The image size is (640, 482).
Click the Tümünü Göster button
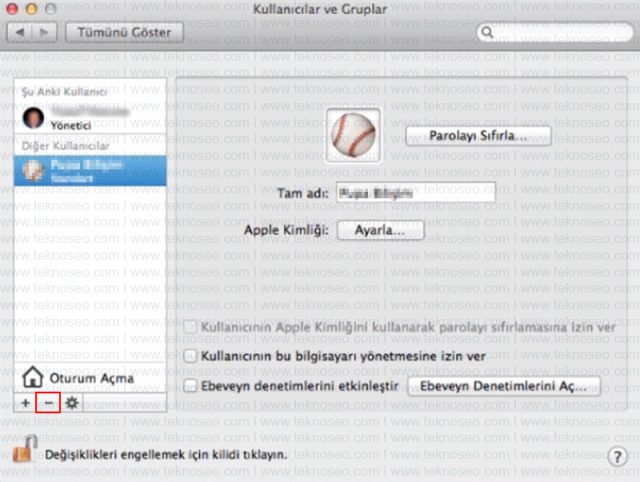[x=124, y=32]
